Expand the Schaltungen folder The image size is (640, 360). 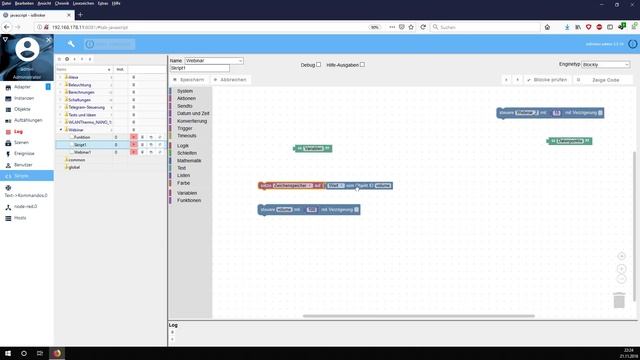(61, 100)
